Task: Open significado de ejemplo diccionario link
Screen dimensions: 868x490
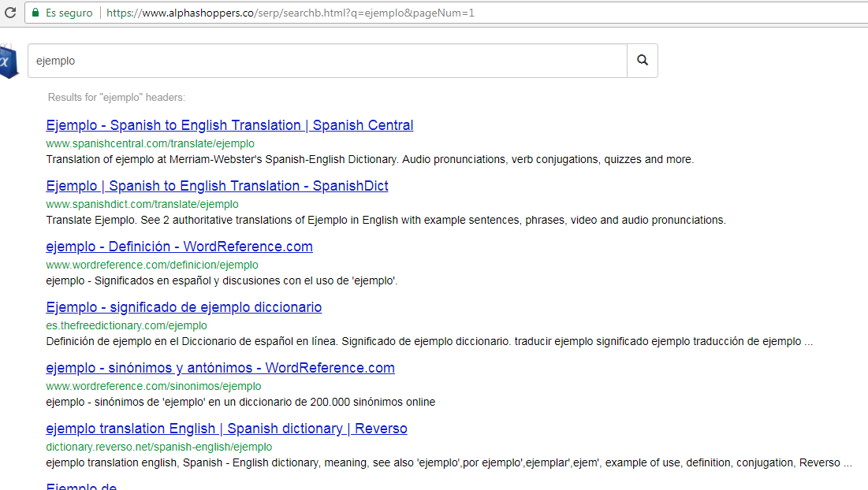Action: point(184,307)
